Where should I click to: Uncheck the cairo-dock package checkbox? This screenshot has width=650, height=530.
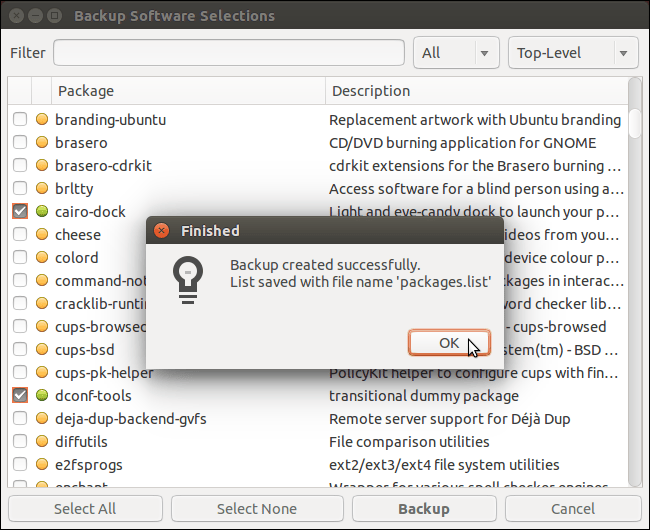point(20,212)
